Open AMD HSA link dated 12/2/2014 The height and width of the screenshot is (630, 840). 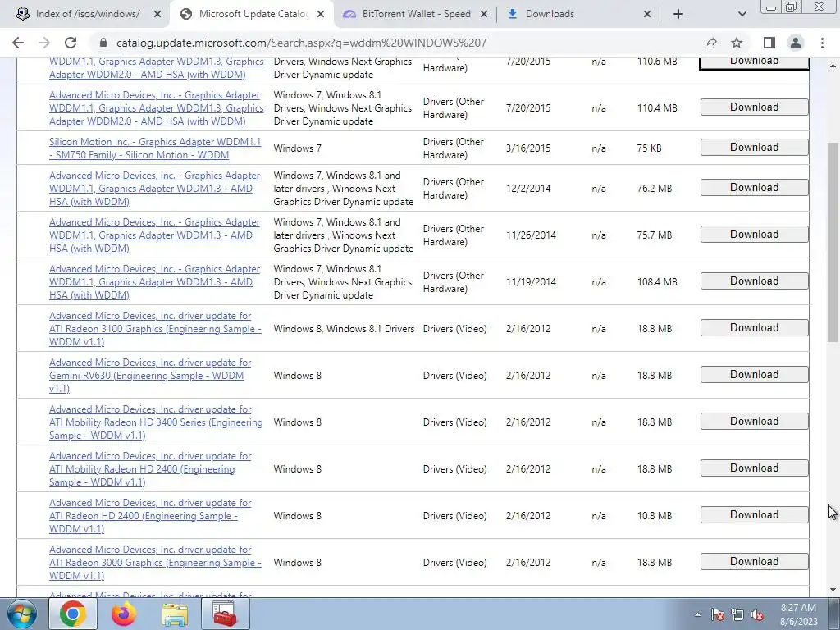point(154,189)
